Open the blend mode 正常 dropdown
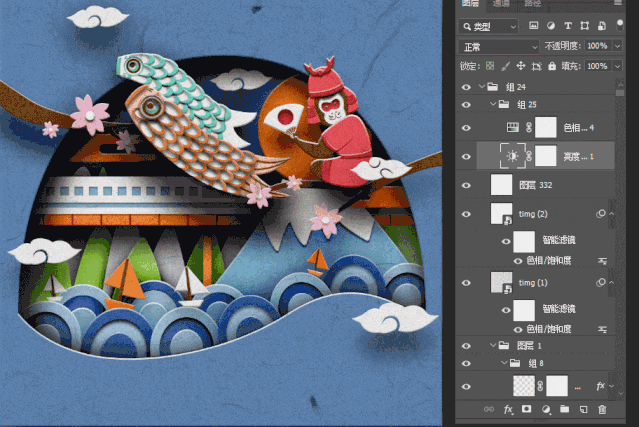This screenshot has height=427, width=639. click(497, 46)
